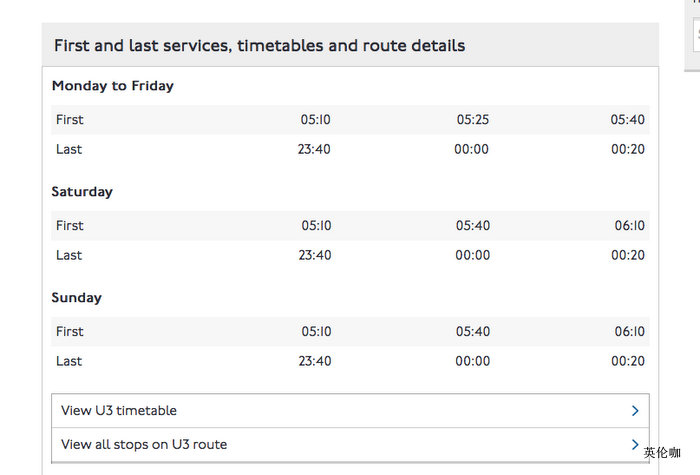Click the First row label under Saturday
This screenshot has height=475, width=700.
[x=70, y=226]
